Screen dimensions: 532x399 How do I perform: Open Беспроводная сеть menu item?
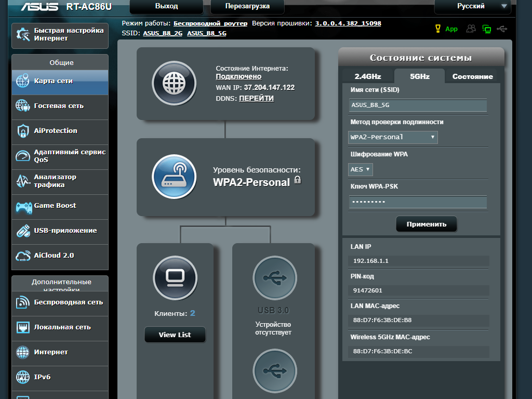point(60,303)
